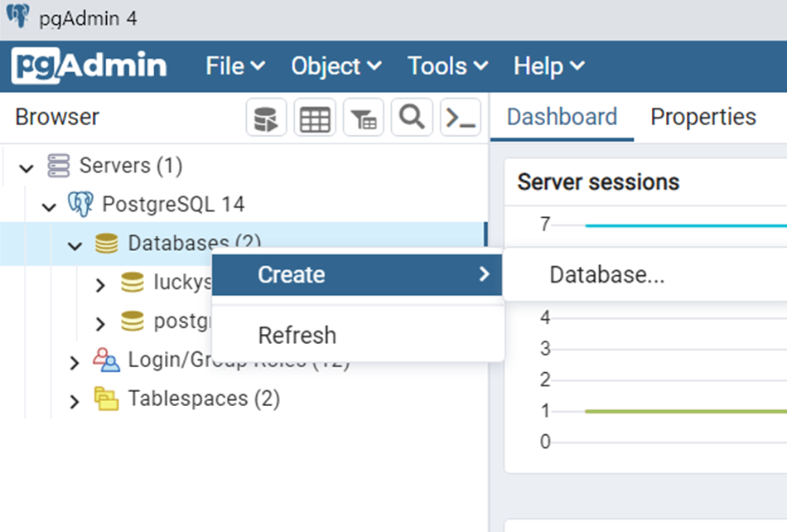Choose Database... from the Create submenu
Image resolution: width=787 pixels, height=532 pixels.
[x=607, y=274]
